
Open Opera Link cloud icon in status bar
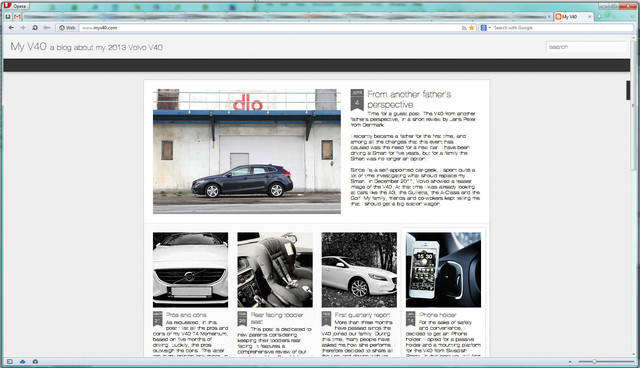[22, 361]
